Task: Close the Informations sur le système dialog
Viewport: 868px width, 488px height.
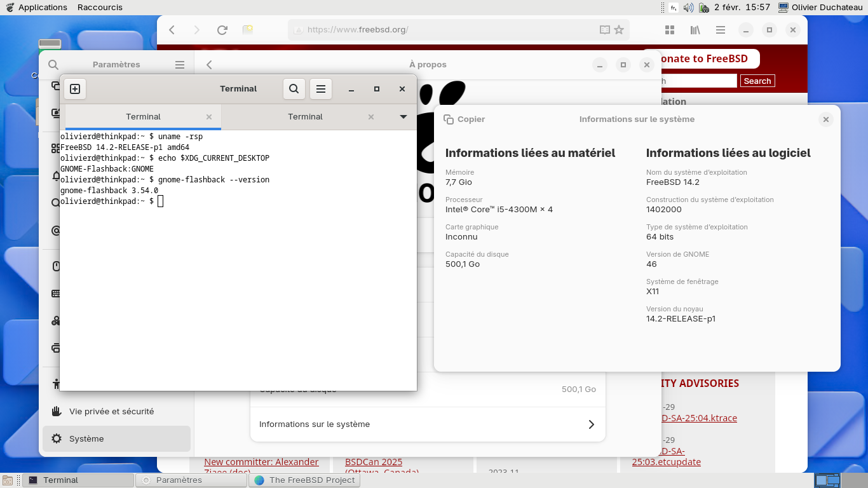Action: click(825, 119)
